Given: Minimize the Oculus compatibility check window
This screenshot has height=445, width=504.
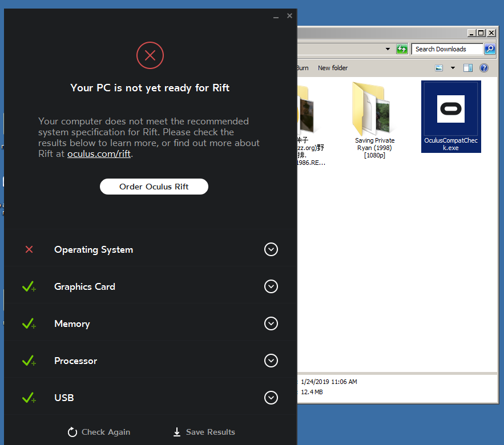Looking at the screenshot, I should (276, 16).
